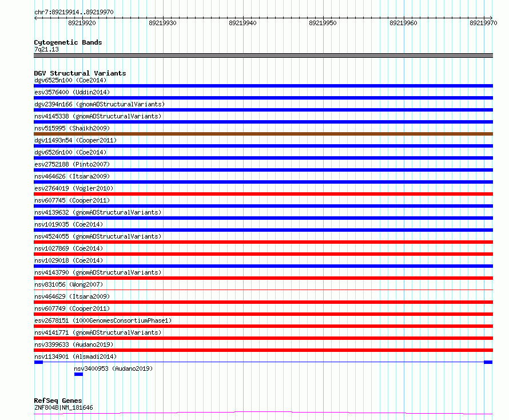This screenshot has width=509, height=420.
Task: Click the blue bar under nsv1029018
Action: coord(263,266)
